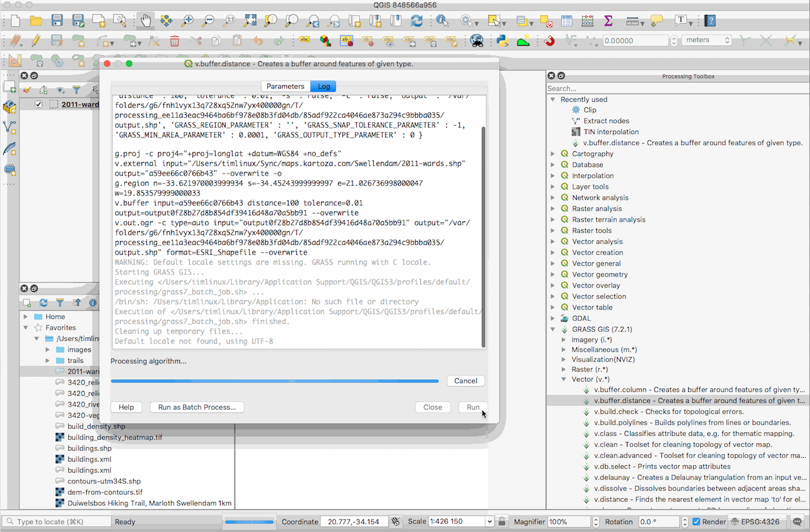Save the project with the floppy disk icon

click(57, 21)
